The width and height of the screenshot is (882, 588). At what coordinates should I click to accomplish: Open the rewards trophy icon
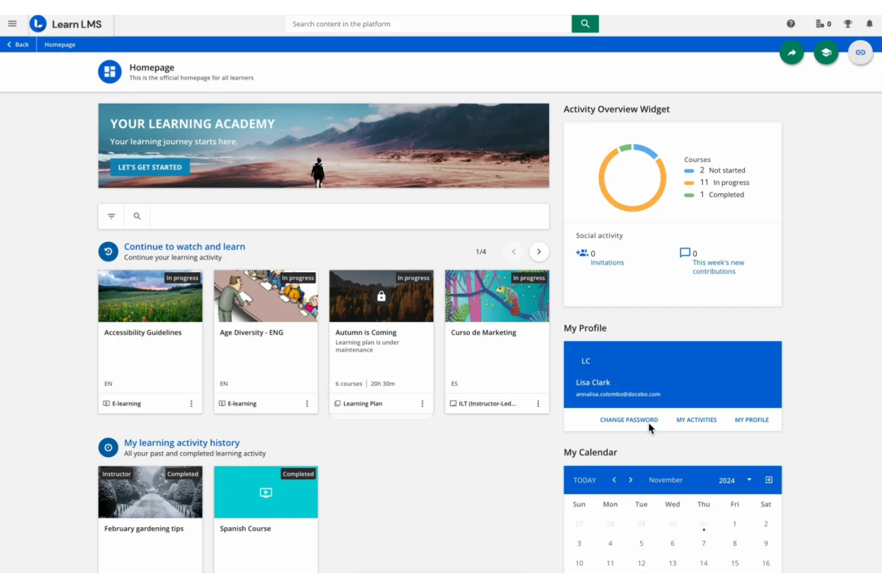pyautogui.click(x=847, y=23)
